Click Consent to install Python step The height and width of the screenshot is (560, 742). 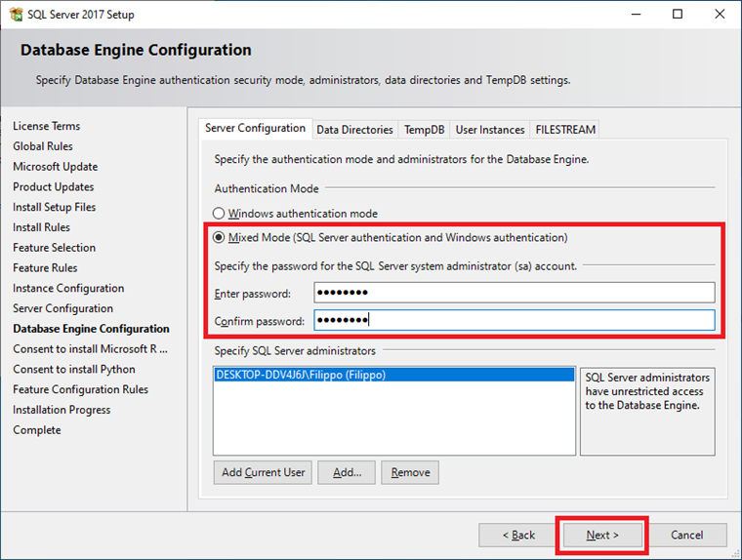pyautogui.click(x=74, y=369)
